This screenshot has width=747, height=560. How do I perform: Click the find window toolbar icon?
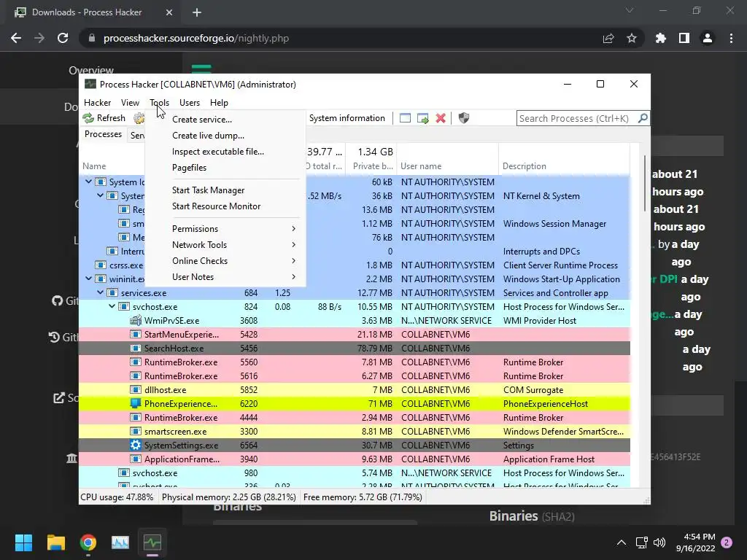click(x=405, y=118)
